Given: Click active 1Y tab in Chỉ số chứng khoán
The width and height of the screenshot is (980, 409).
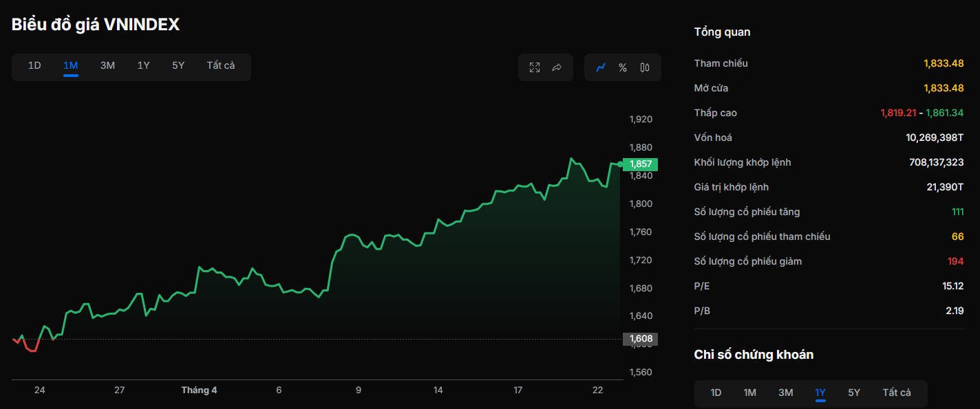Looking at the screenshot, I should tap(820, 393).
